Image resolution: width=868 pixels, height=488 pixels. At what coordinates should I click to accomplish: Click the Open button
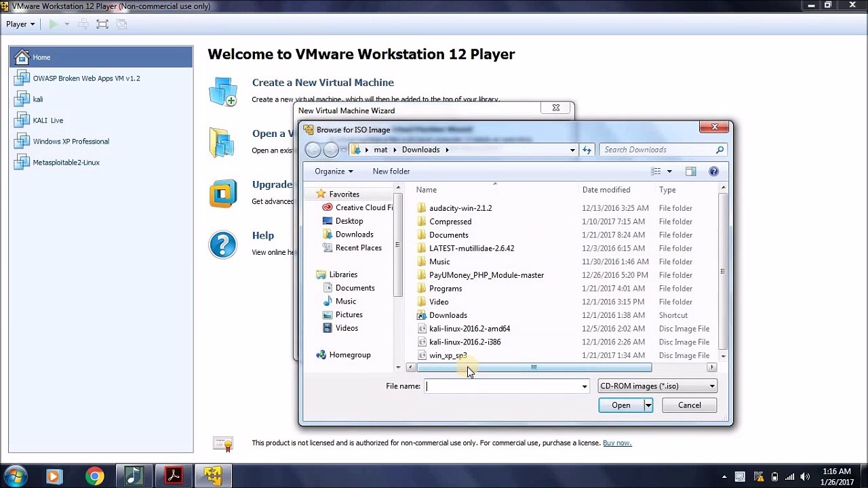click(x=621, y=405)
